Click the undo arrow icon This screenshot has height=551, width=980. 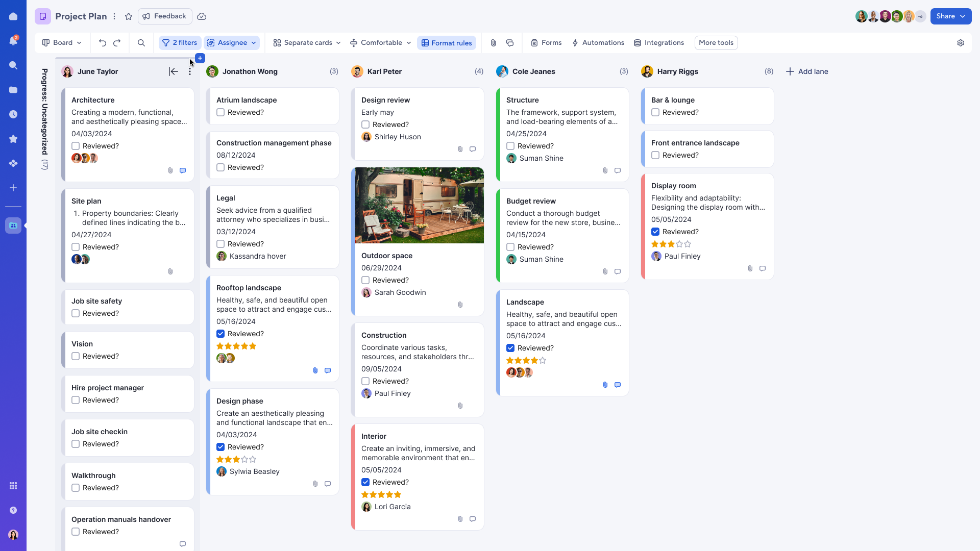(103, 43)
